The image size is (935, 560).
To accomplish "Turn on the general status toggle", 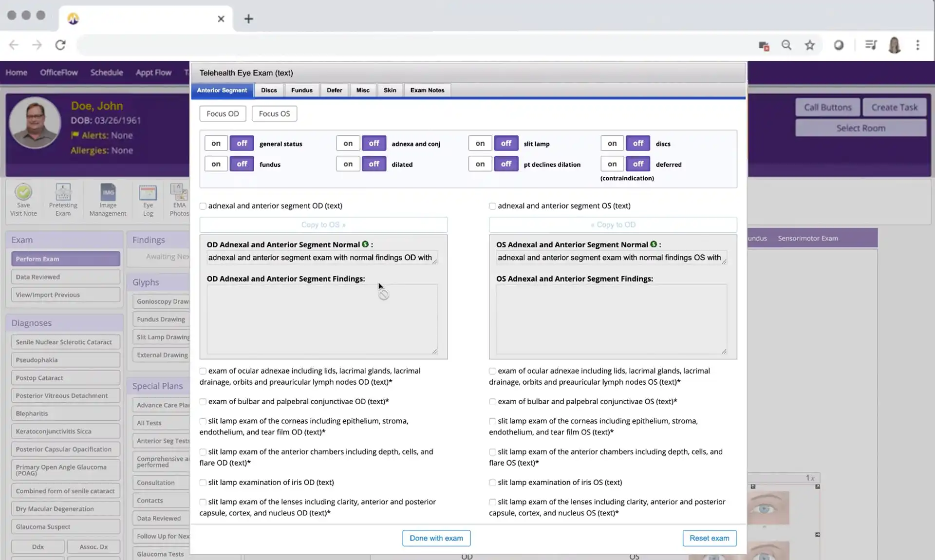I will pos(216,143).
